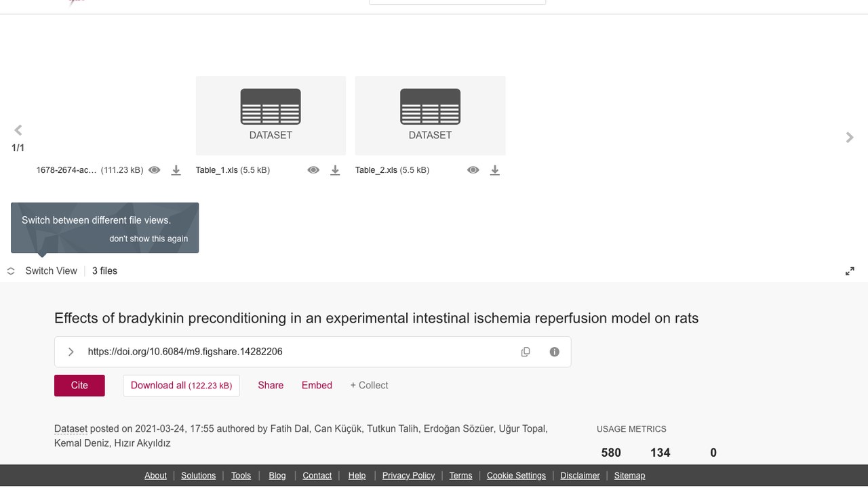Click the 1678-2674-ac… file name

click(66, 170)
